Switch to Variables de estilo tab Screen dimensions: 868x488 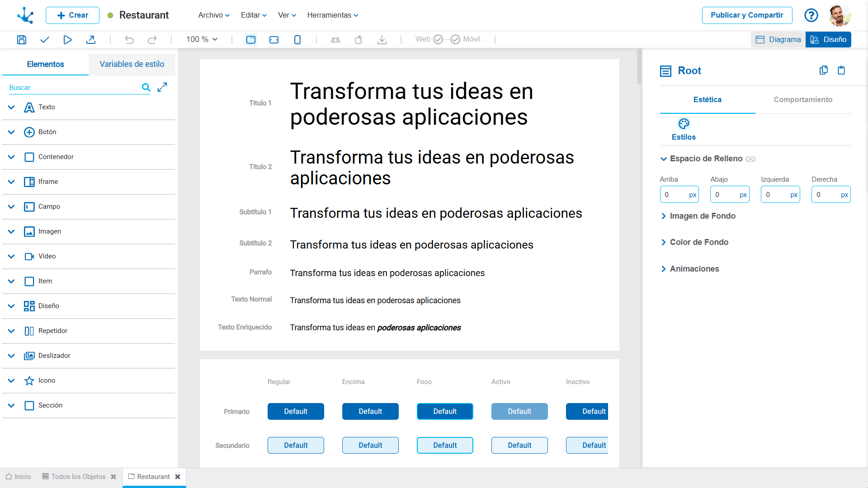[x=132, y=64]
